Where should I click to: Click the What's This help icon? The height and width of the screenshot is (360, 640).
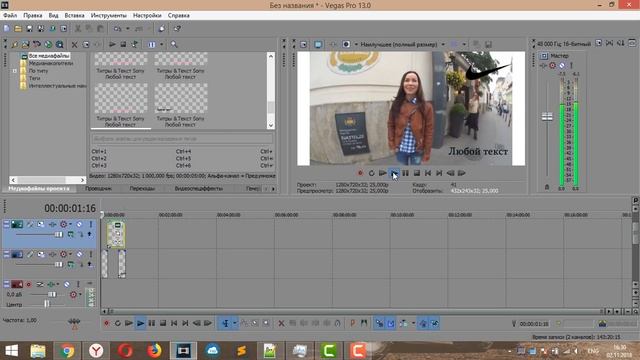point(177,29)
